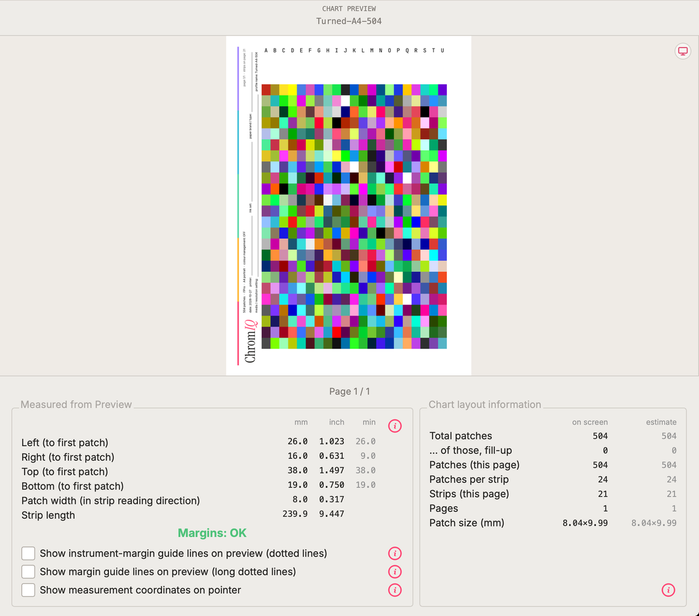Click the Bottom (to first patch) label
Viewport: 699px width, 616px height.
coord(73,486)
